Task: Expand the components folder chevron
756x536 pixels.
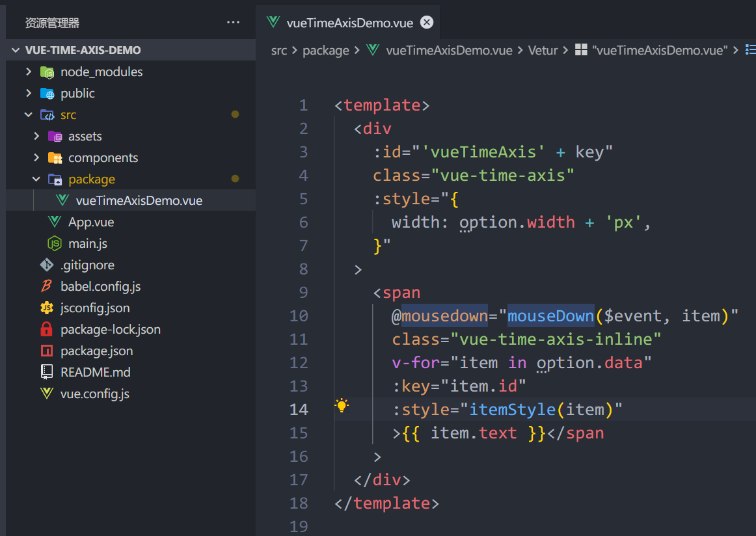Action: 36,157
